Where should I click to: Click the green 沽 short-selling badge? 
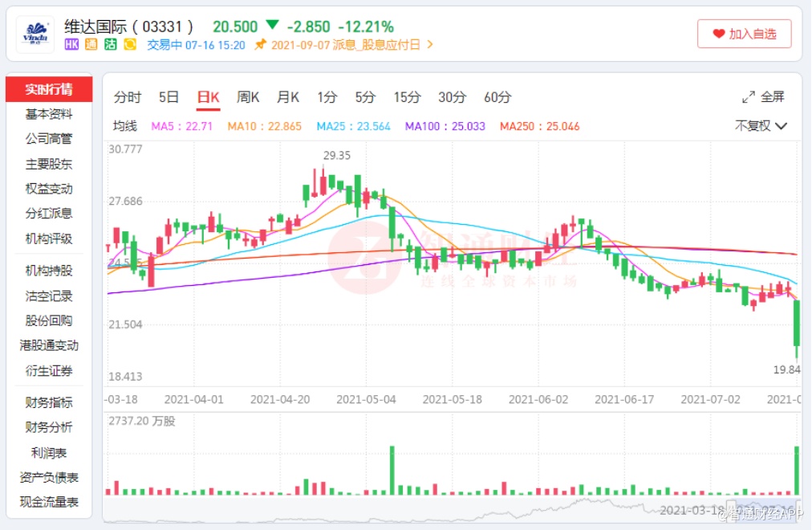(x=111, y=45)
